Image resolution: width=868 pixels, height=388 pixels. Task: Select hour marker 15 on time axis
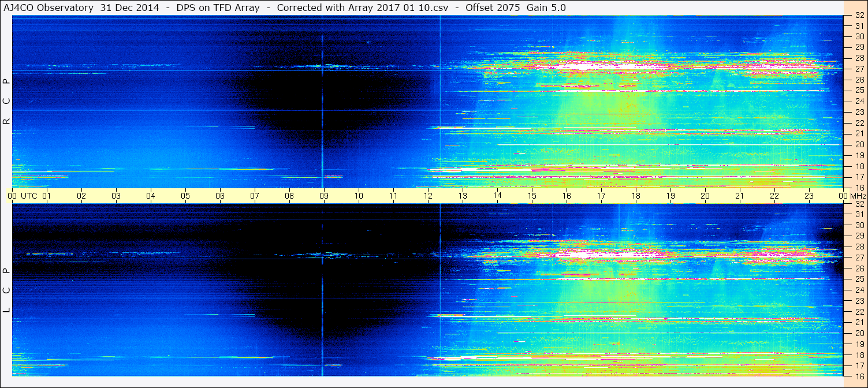532,196
